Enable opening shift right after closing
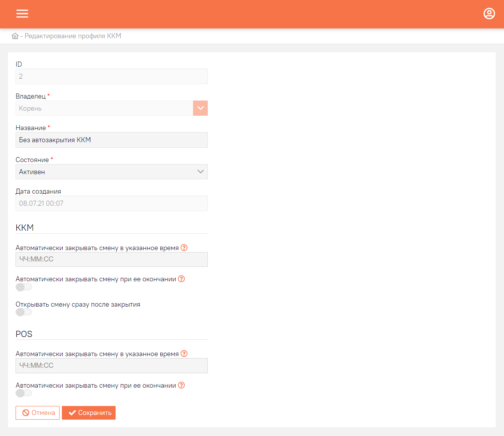Screen dimensions: 504x436 [x=23, y=312]
